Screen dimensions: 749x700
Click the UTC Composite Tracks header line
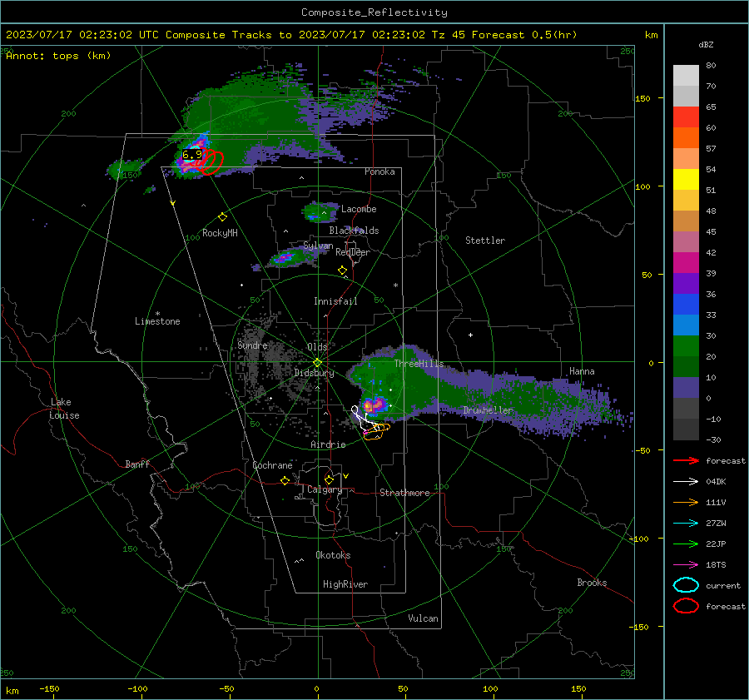point(291,35)
